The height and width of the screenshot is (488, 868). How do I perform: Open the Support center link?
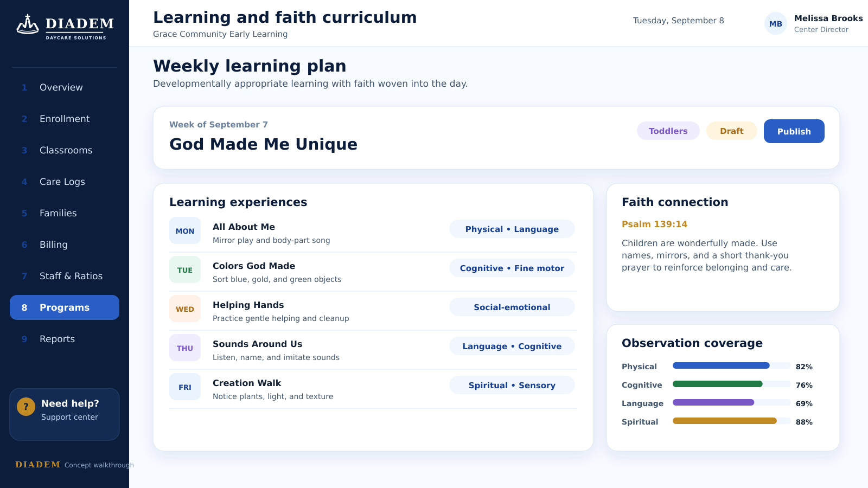tap(69, 417)
